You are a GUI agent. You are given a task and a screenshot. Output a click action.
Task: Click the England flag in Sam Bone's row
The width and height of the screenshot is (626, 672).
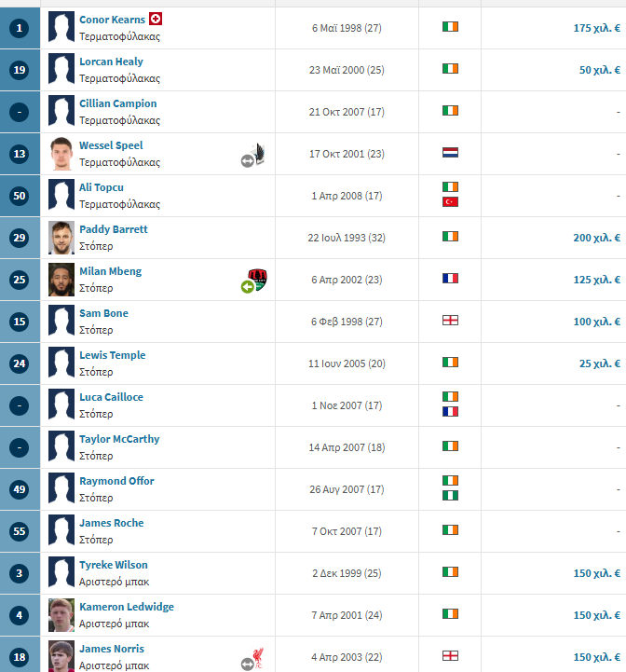[450, 320]
